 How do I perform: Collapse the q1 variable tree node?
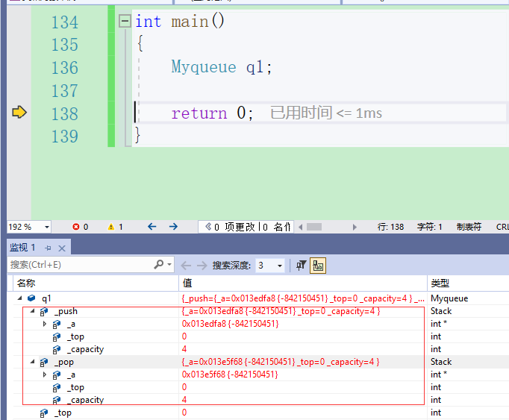[20, 298]
